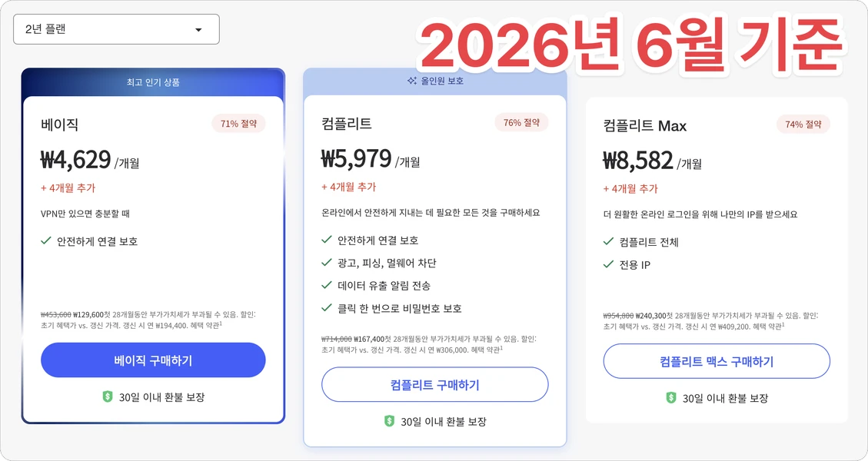Viewport: 868px width, 461px height.
Task: Click green shield icon under 컴플리트 plan
Action: click(x=390, y=421)
